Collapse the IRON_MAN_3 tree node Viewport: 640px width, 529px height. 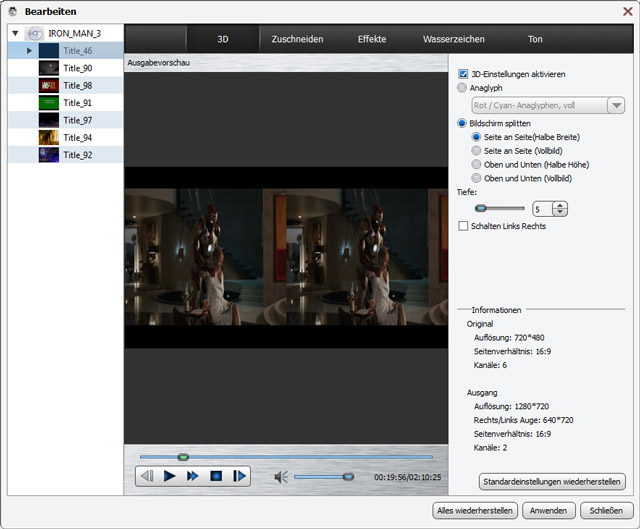[x=16, y=33]
